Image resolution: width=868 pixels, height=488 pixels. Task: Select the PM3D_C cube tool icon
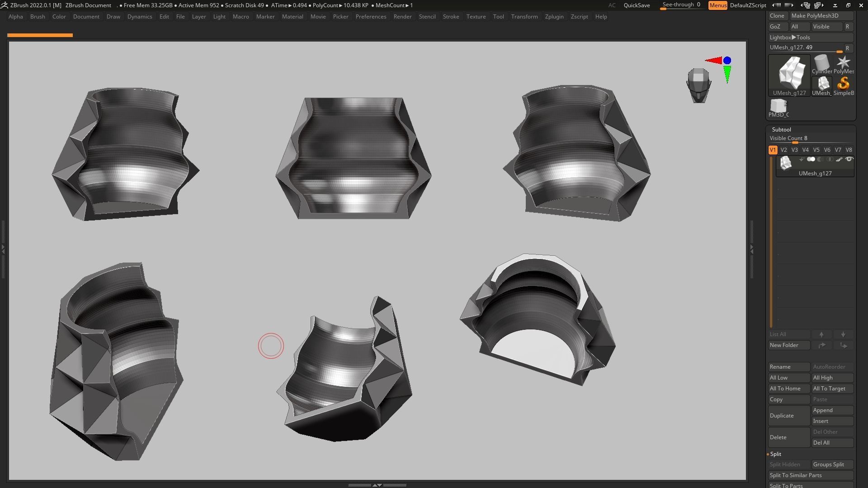coord(778,108)
